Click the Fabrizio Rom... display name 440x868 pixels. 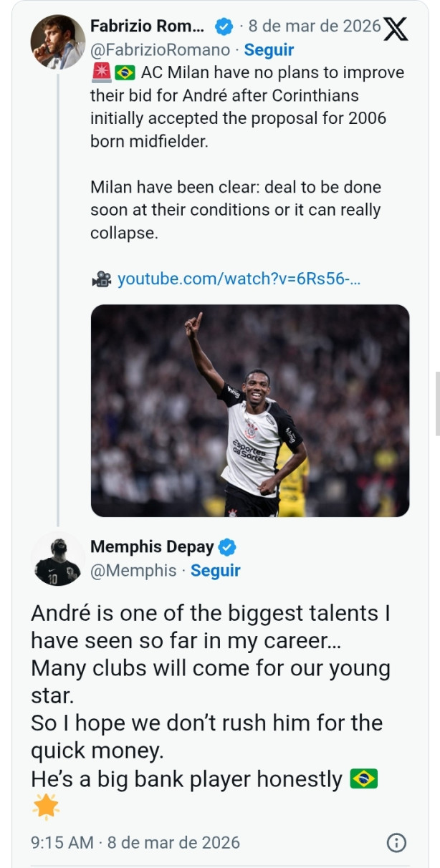click(147, 26)
